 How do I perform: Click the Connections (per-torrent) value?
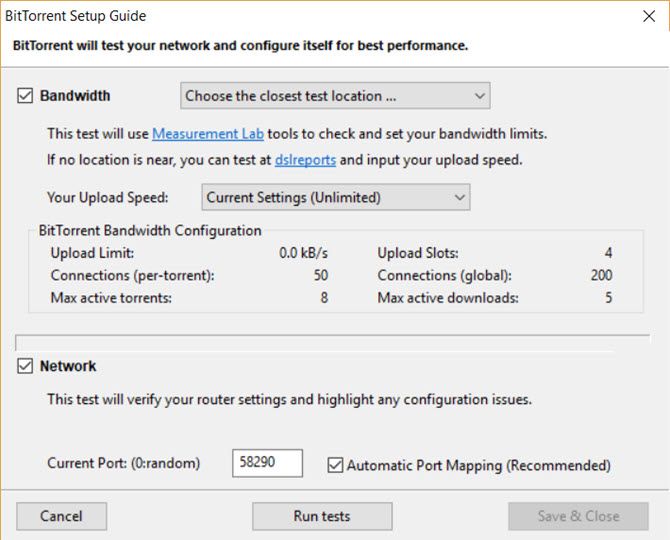[319, 276]
